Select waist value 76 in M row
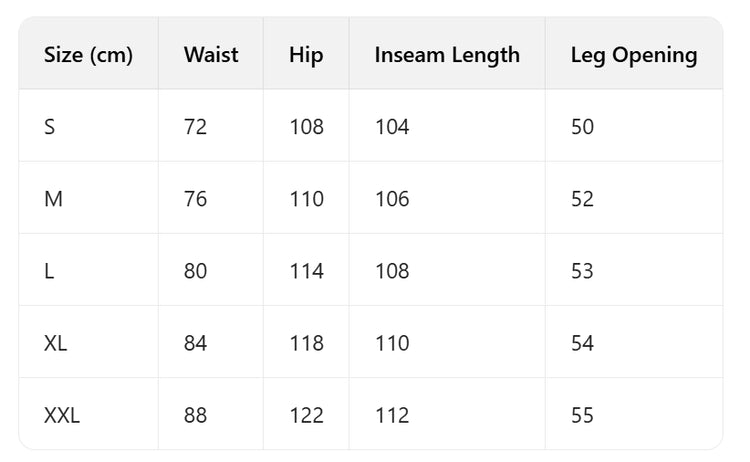Viewport: 750px width, 462px height. [x=195, y=199]
